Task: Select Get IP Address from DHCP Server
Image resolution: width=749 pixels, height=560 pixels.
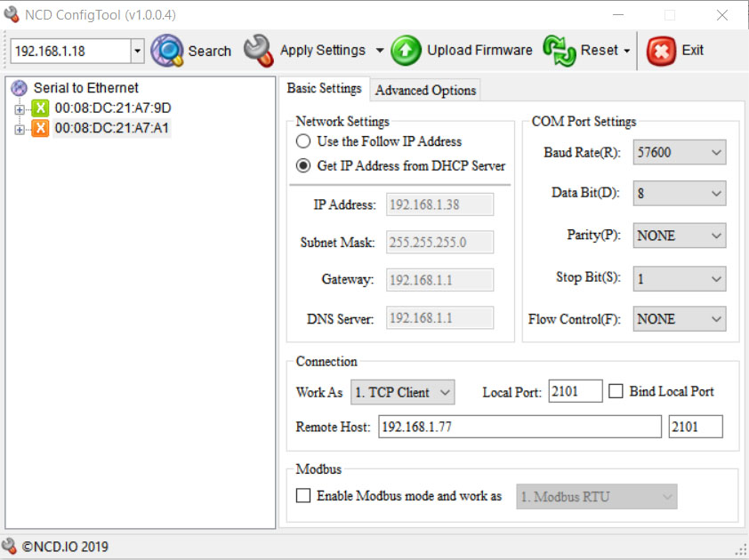Action: coord(303,165)
